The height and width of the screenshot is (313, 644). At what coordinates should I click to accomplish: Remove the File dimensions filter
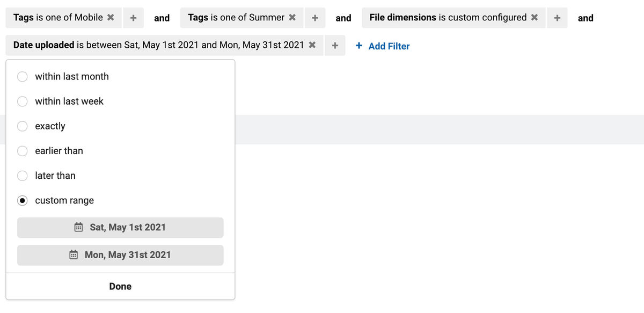(535, 18)
